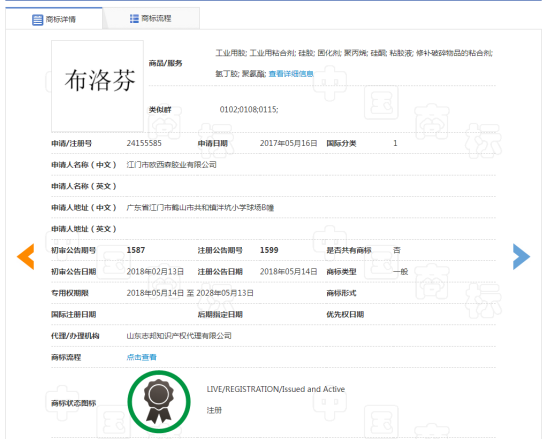Select the applicant address starting with 广东省江门市

200,208
